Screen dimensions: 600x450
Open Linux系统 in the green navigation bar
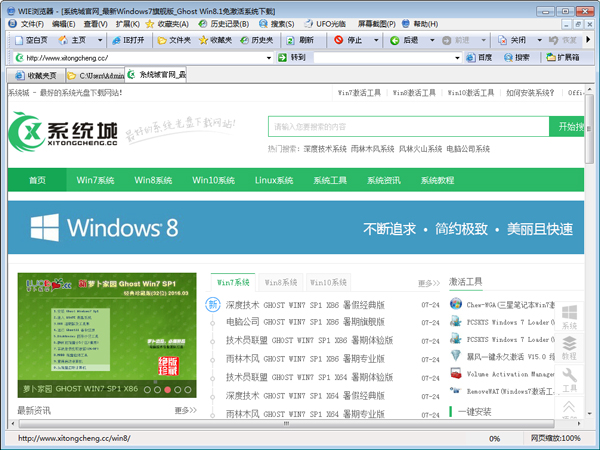click(274, 180)
